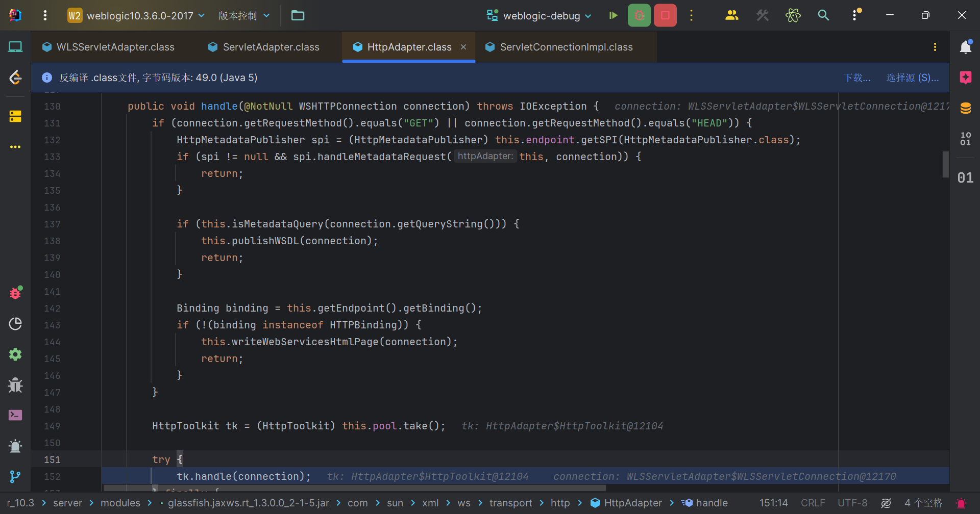980x514 pixels.
Task: Click the modules breadcrumb item
Action: click(x=120, y=503)
